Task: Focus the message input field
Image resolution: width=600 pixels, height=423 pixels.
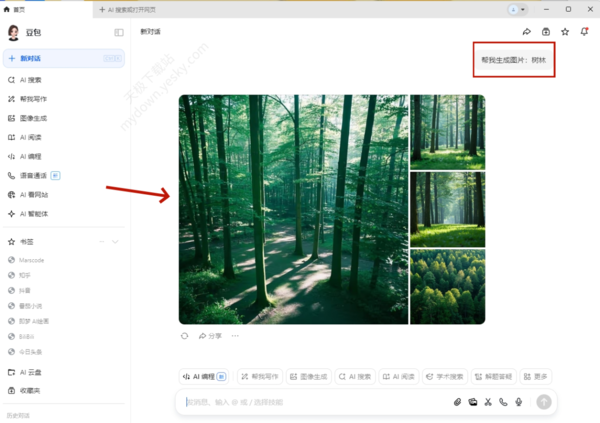Action: click(x=314, y=402)
